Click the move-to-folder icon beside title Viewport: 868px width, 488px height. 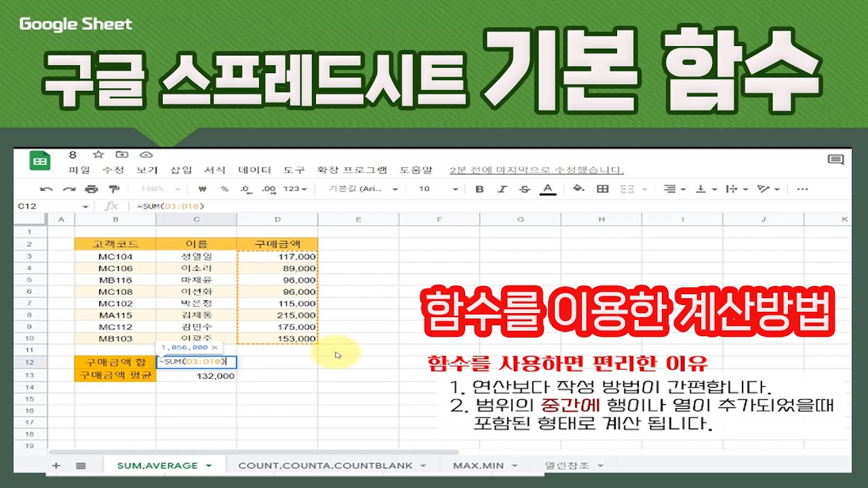coord(122,155)
